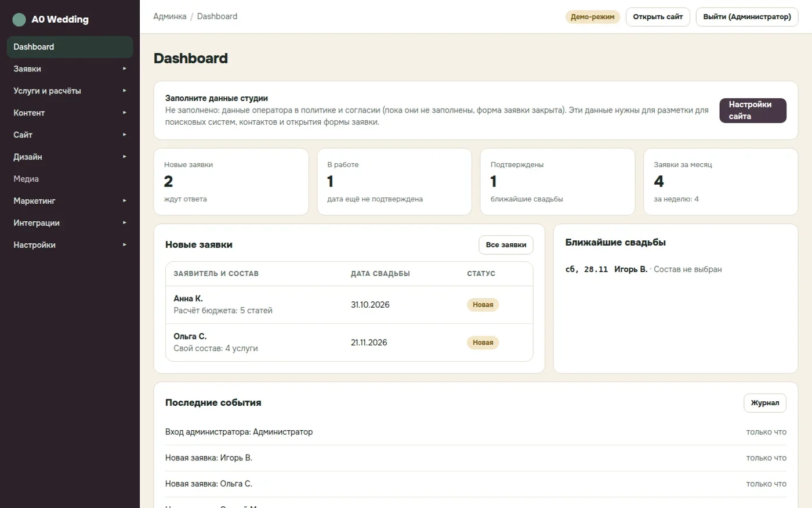Expand the Услуги и расчёты arrow

(124, 91)
